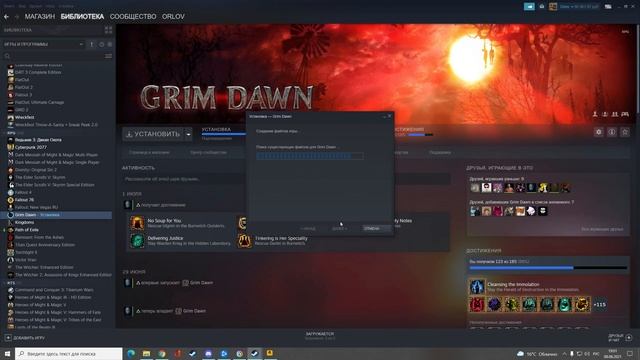
Task: Click the install dialog progress bar
Action: [310, 156]
